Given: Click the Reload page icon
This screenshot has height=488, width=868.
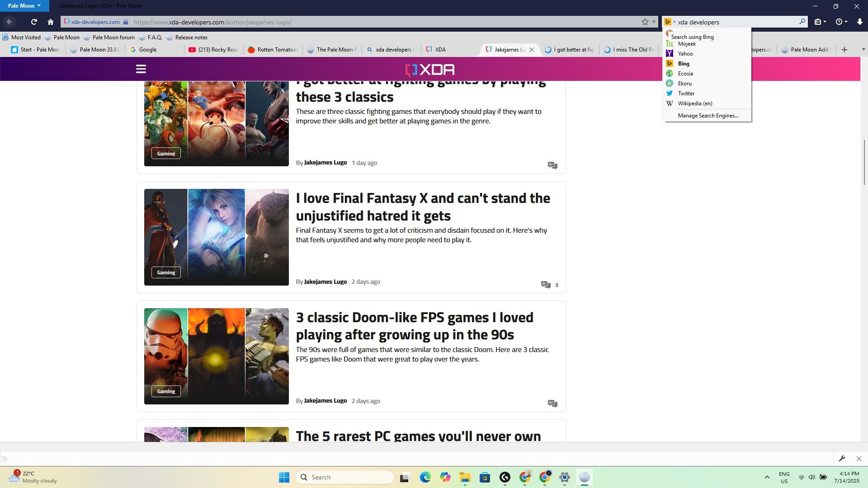Looking at the screenshot, I should coord(34,22).
